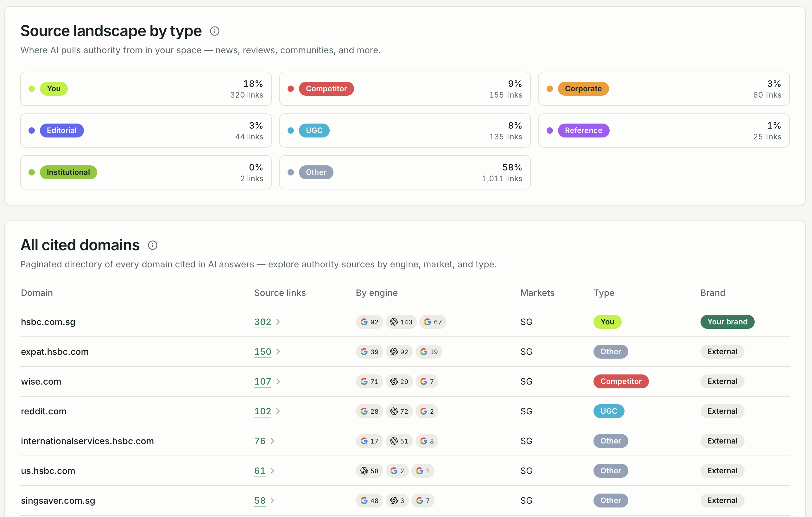Click ChatGPT engine chip 92 in expat.hsbc.com row

coord(399,351)
